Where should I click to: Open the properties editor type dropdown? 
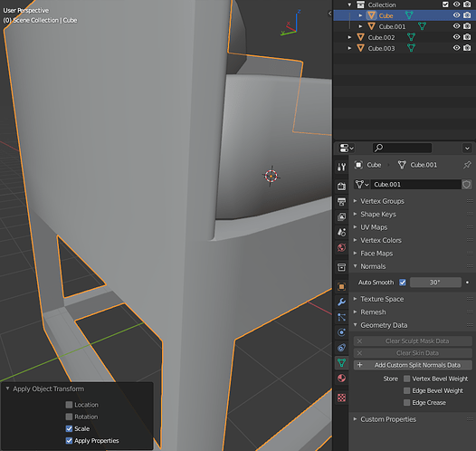(x=347, y=149)
